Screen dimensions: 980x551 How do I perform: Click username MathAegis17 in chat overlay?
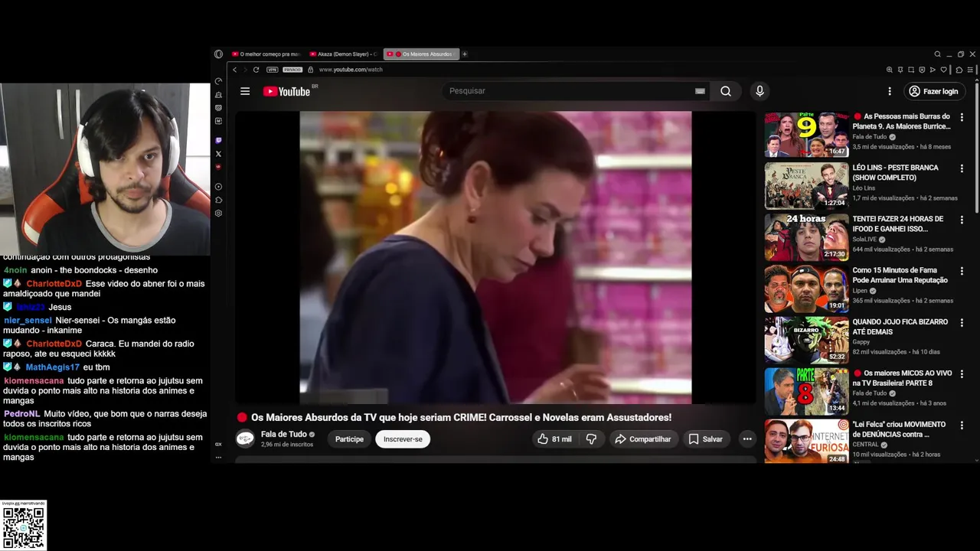(52, 367)
